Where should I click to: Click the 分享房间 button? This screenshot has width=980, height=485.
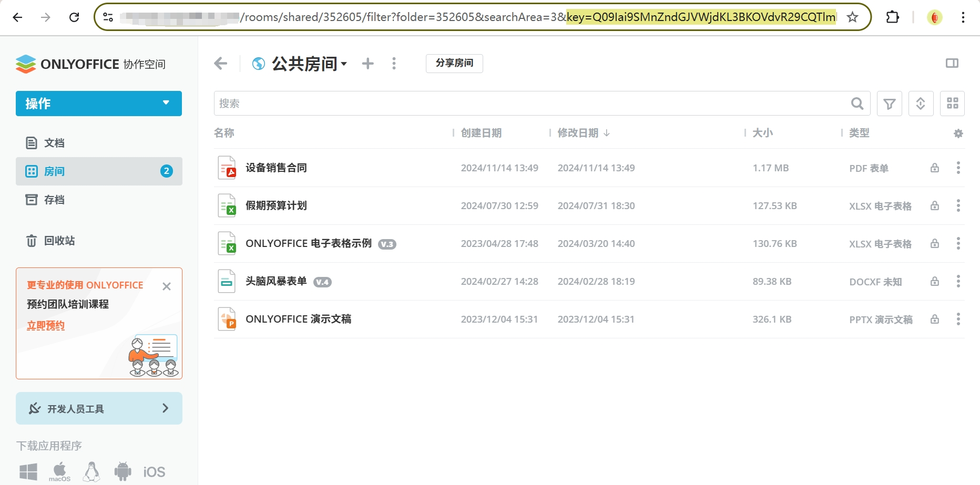[454, 63]
